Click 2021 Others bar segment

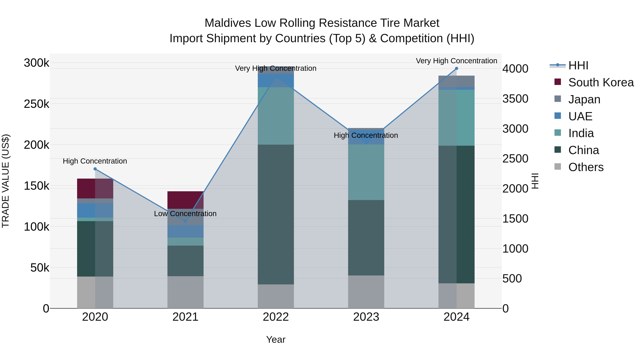[186, 292]
